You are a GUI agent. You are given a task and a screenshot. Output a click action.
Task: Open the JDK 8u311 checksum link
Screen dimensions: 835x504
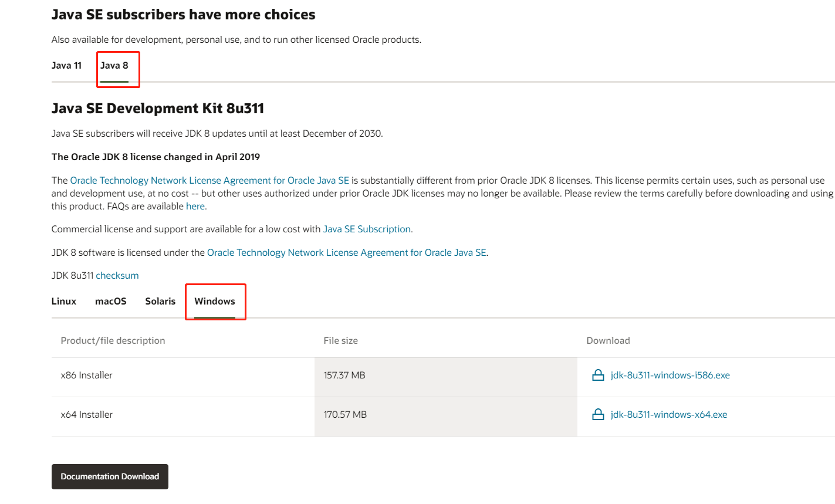pos(117,276)
